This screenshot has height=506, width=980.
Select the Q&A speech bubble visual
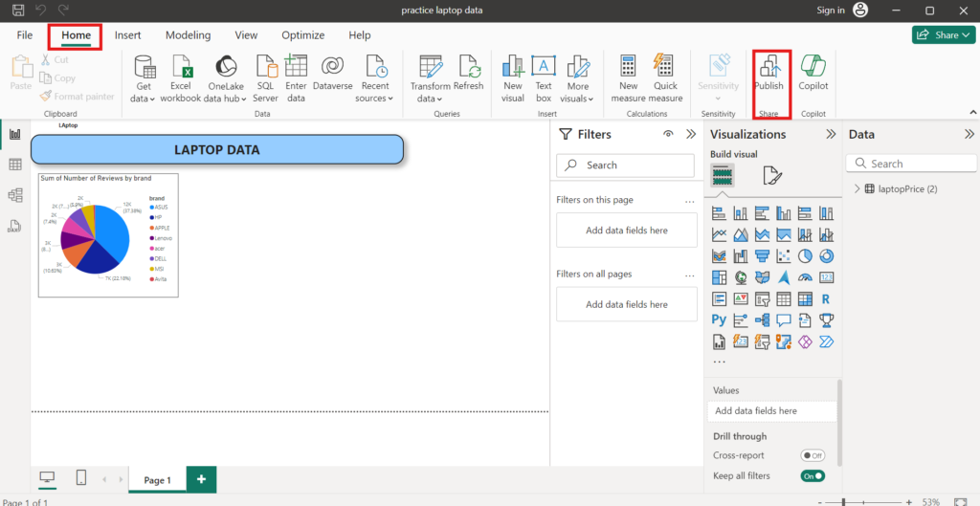pyautogui.click(x=783, y=320)
